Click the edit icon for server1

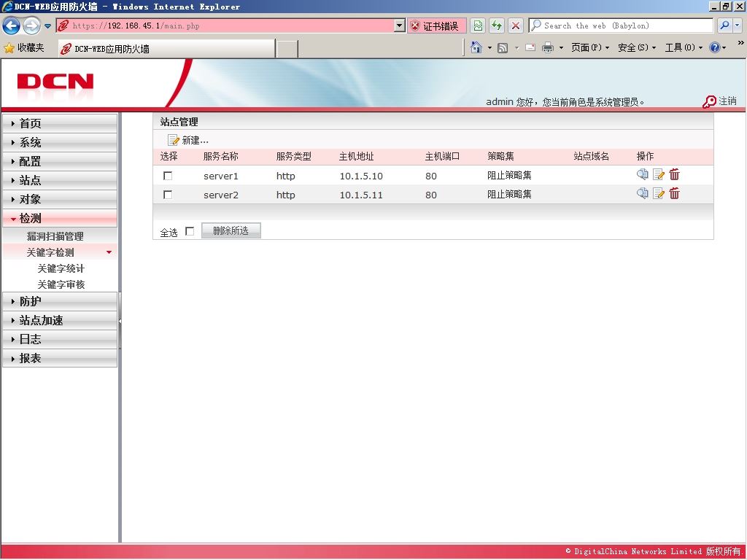[659, 175]
